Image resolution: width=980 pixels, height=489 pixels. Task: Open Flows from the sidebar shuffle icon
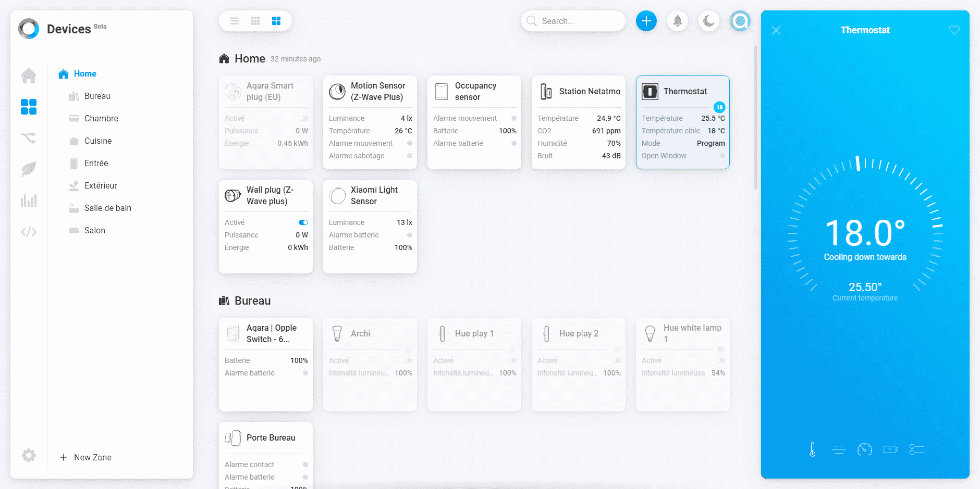pos(29,138)
